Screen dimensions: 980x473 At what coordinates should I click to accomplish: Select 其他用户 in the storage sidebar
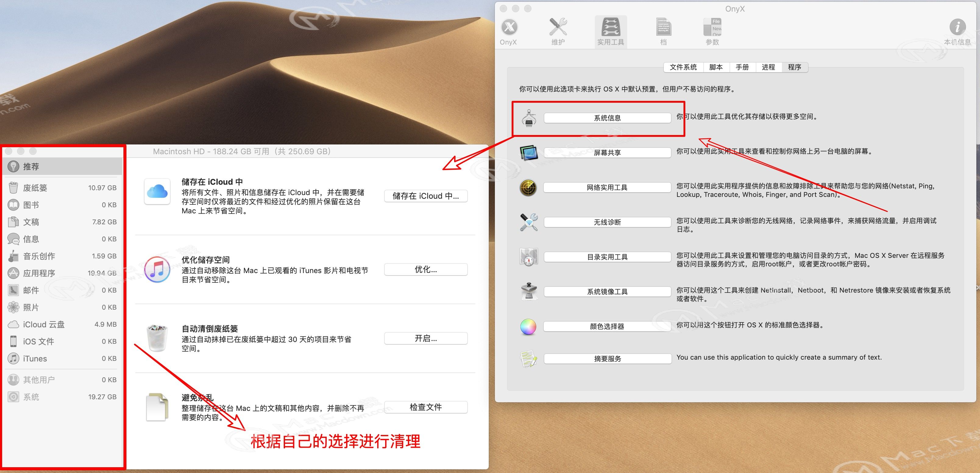point(62,380)
